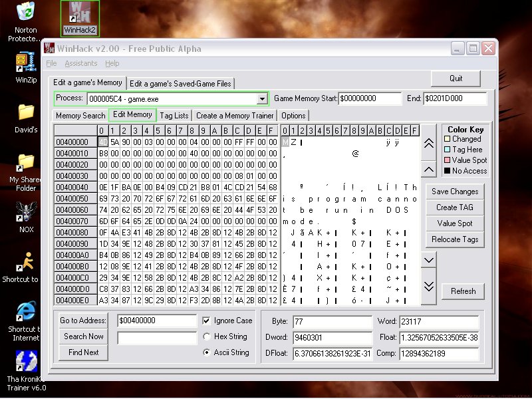Image resolution: width=532 pixels, height=399 pixels.
Task: Focus the Go to Address input field
Action: (x=157, y=321)
